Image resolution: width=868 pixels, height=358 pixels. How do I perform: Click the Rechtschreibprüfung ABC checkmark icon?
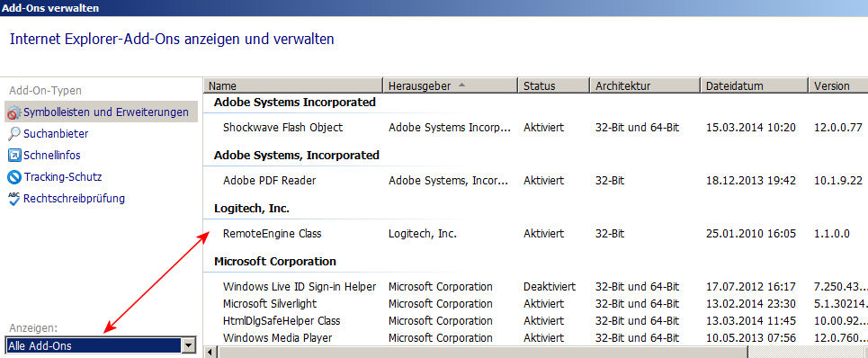(x=14, y=199)
